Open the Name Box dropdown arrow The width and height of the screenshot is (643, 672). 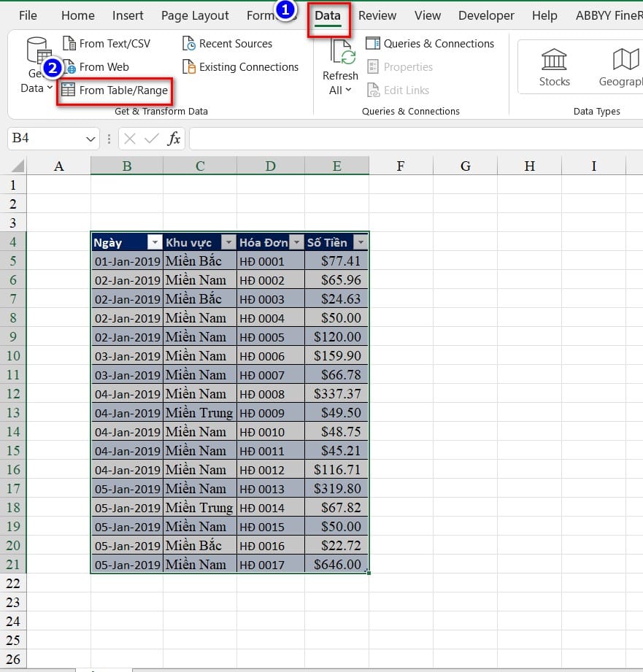point(91,139)
